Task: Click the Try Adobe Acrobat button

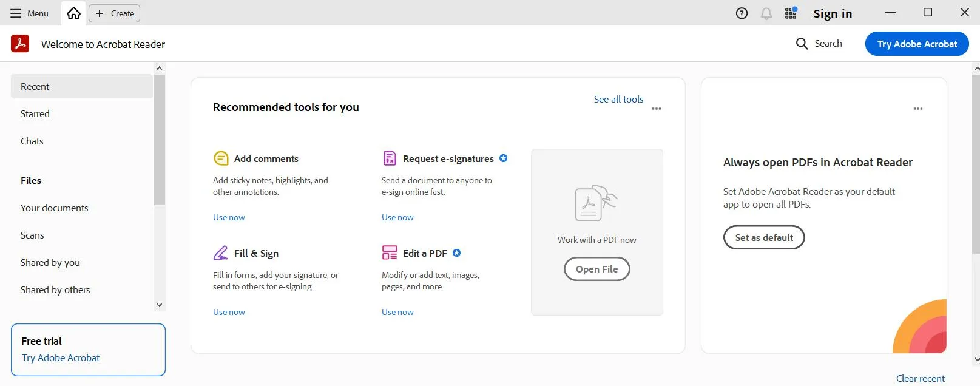Action: click(x=916, y=44)
